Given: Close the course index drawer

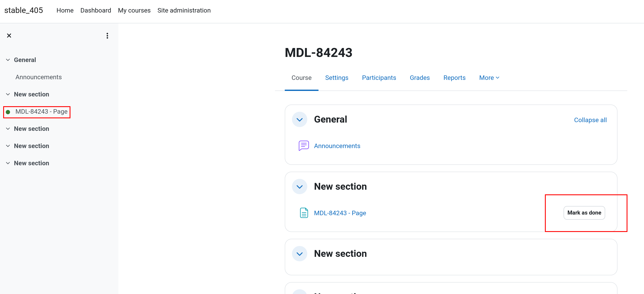Looking at the screenshot, I should click(x=9, y=36).
